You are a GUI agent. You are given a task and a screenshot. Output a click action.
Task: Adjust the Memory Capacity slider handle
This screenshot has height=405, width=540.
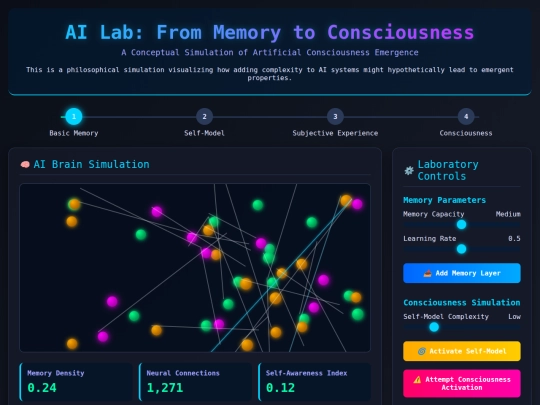(x=461, y=225)
